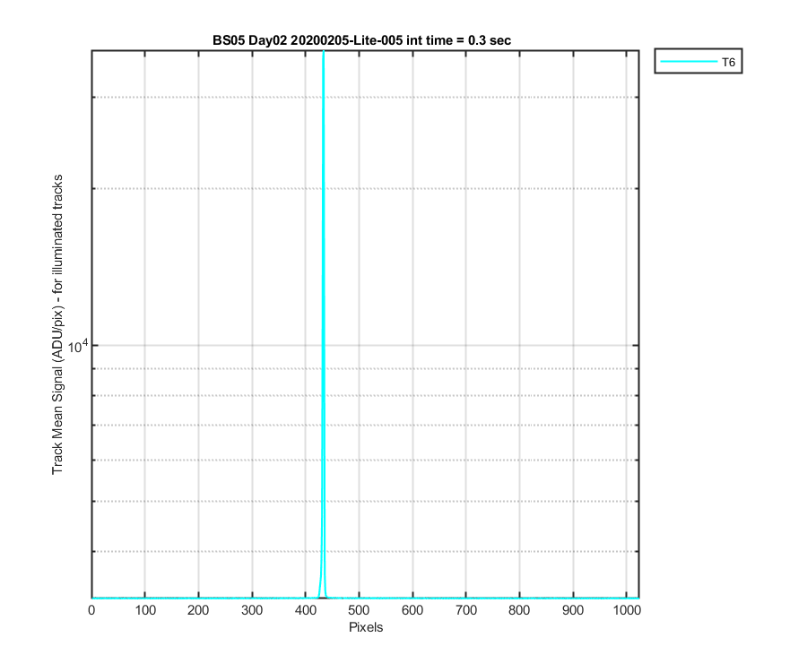Click the cyan T6 legend line sample
This screenshot has width=807, height=672.
(x=690, y=62)
